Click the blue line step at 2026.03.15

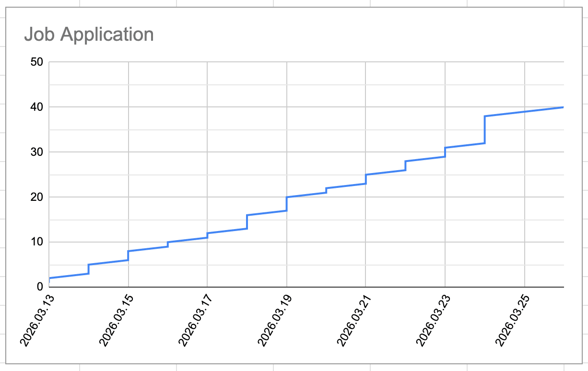click(x=128, y=255)
